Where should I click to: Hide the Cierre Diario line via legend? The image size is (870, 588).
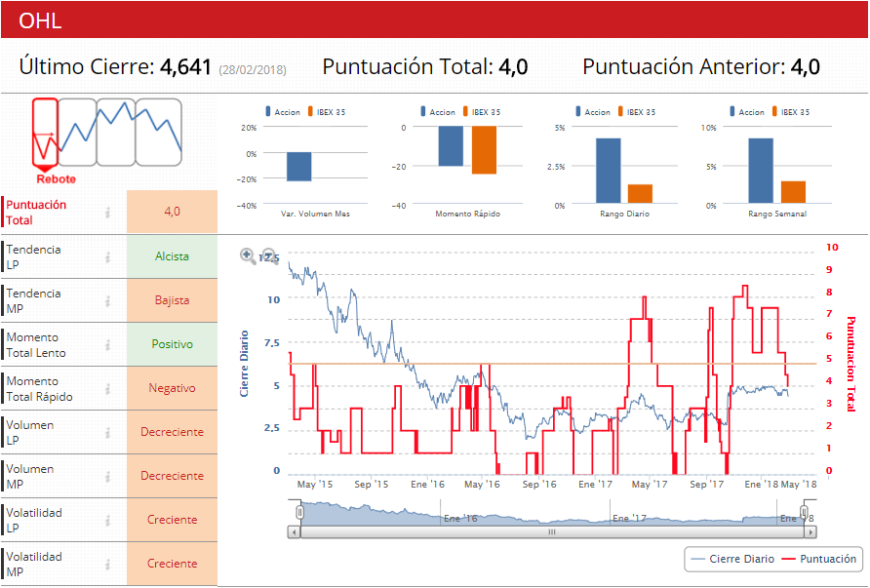pyautogui.click(x=734, y=559)
